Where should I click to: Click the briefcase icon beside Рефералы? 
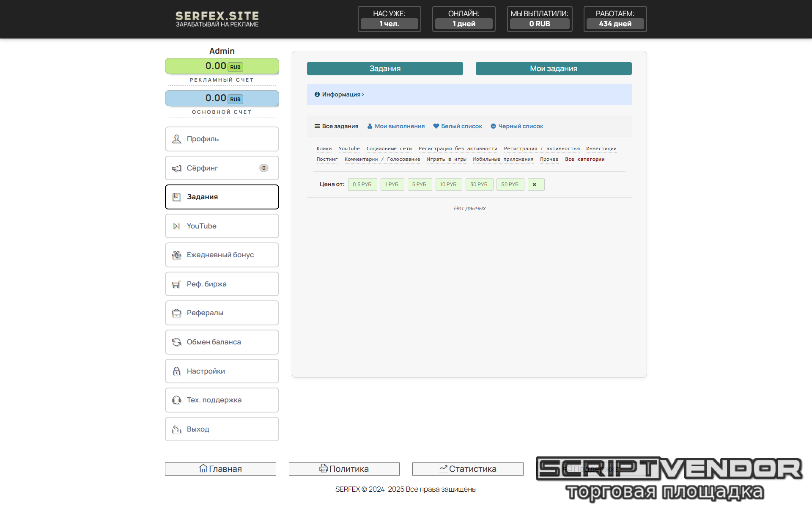(176, 313)
